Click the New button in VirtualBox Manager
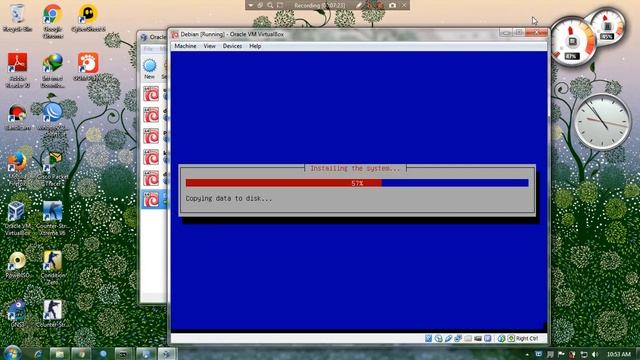 tap(150, 69)
